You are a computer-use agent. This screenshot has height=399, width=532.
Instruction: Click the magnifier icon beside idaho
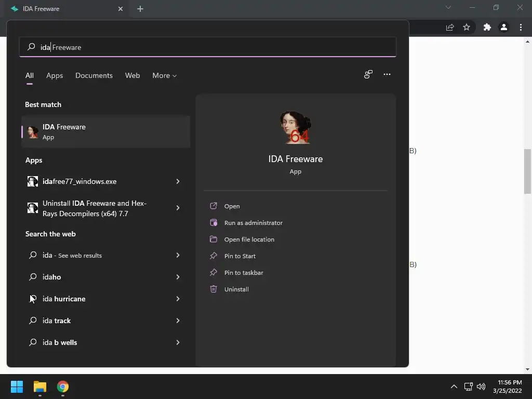(x=33, y=277)
